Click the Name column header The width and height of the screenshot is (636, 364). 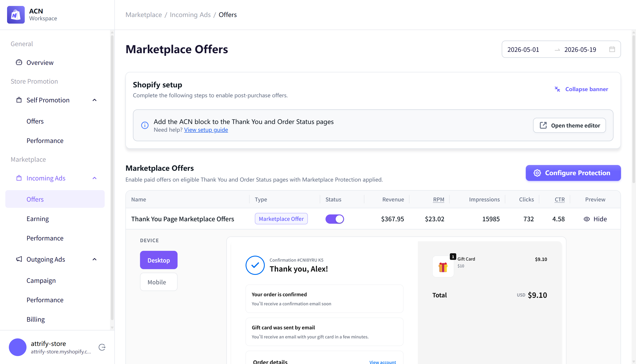point(139,199)
